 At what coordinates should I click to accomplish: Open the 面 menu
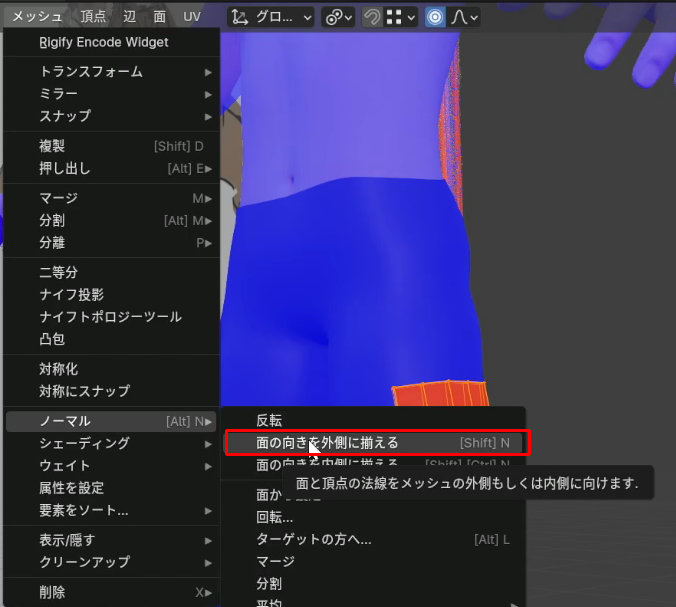point(160,17)
